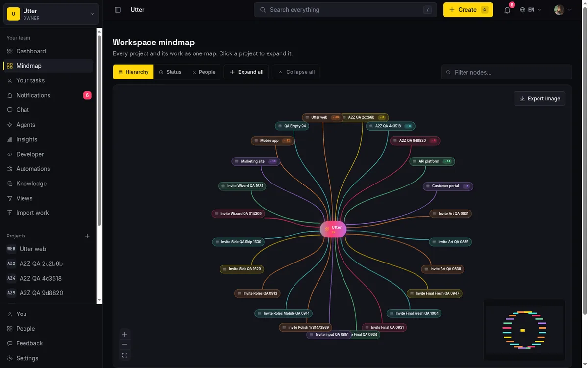The width and height of the screenshot is (588, 368).
Task: Click the yellow Create button
Action: point(468,10)
